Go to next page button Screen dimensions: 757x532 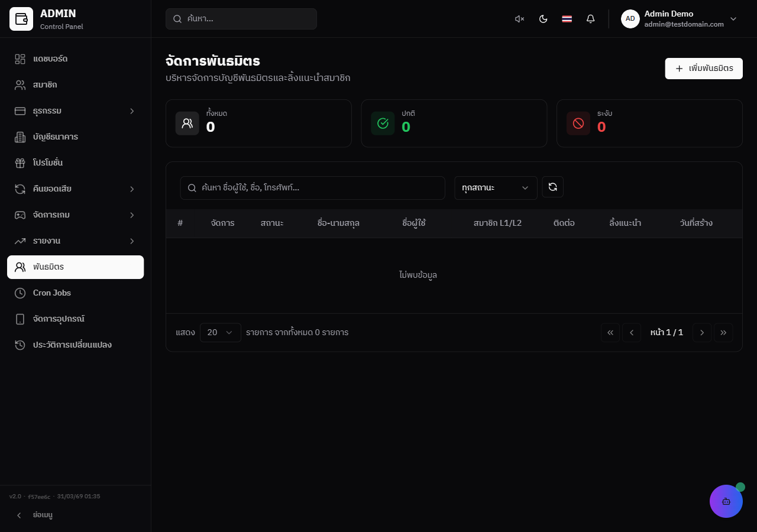(x=702, y=333)
